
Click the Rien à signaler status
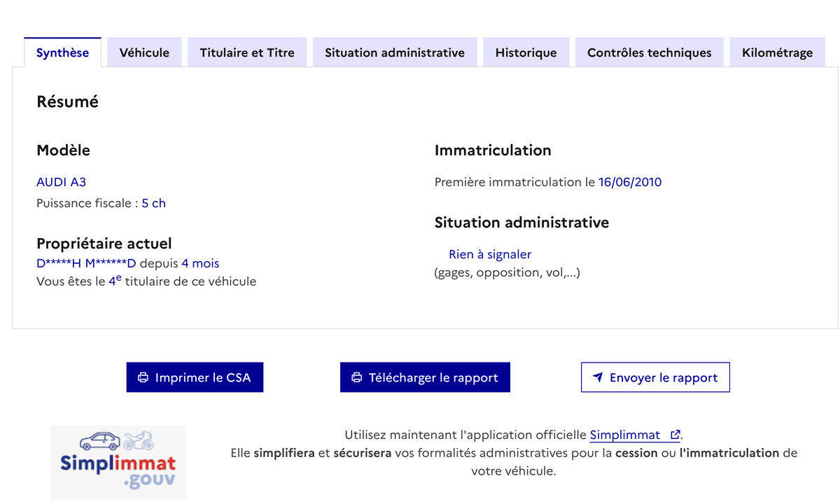[490, 254]
